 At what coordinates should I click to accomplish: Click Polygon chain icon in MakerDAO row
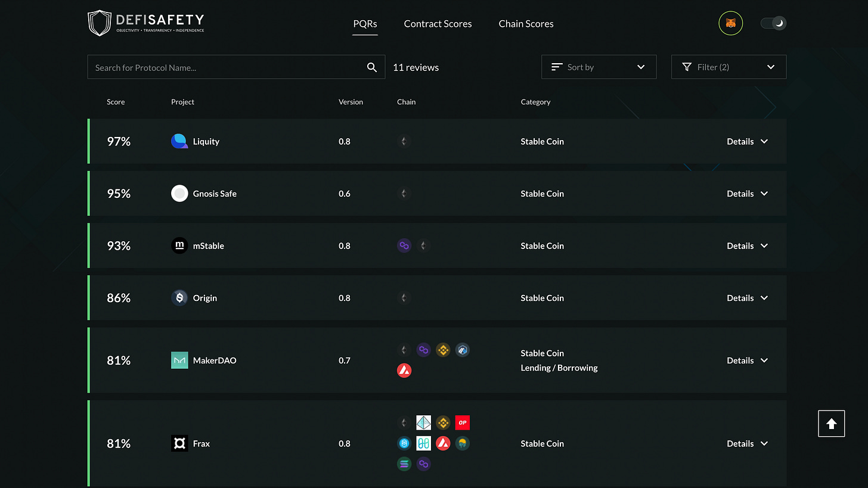pyautogui.click(x=423, y=350)
